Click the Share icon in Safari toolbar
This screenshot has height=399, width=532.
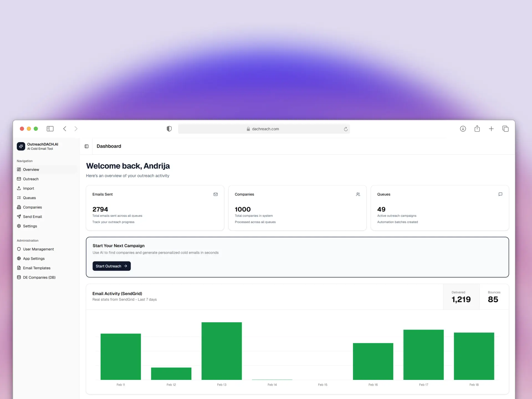[477, 129]
